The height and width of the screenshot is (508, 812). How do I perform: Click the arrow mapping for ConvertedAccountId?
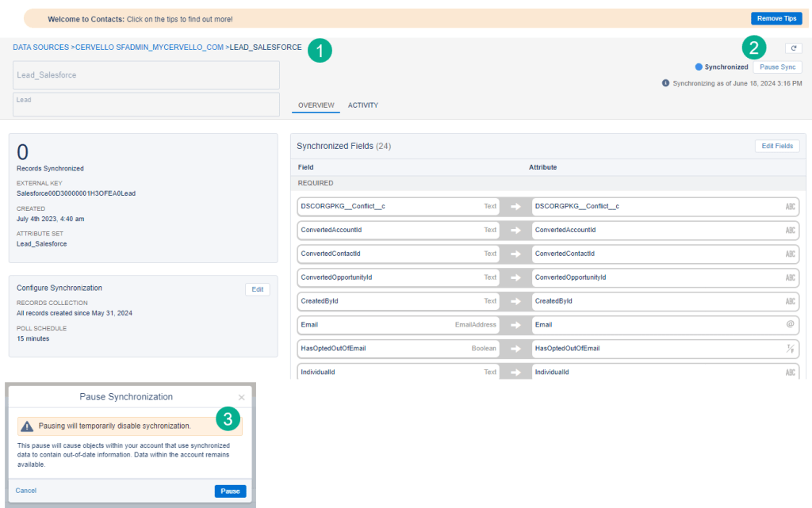[515, 231]
